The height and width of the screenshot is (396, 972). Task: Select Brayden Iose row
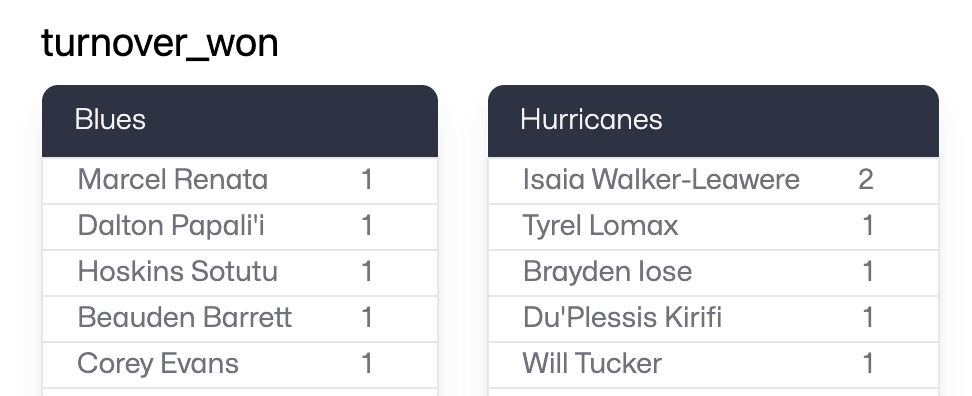[x=714, y=272]
